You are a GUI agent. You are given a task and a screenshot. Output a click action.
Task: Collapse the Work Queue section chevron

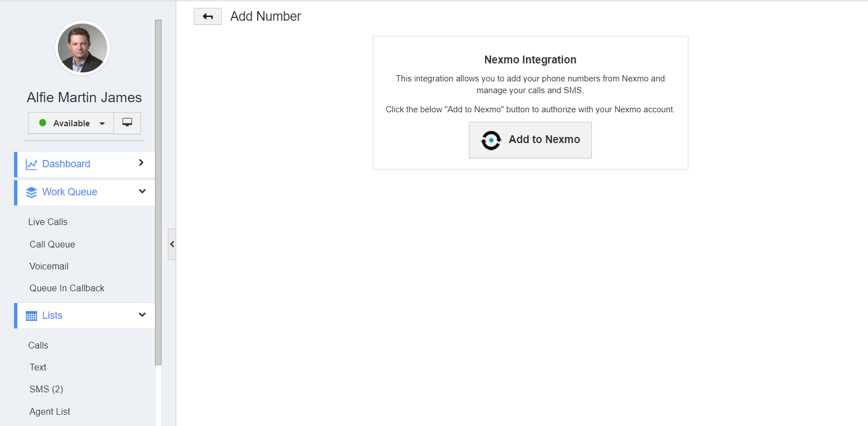(x=142, y=191)
